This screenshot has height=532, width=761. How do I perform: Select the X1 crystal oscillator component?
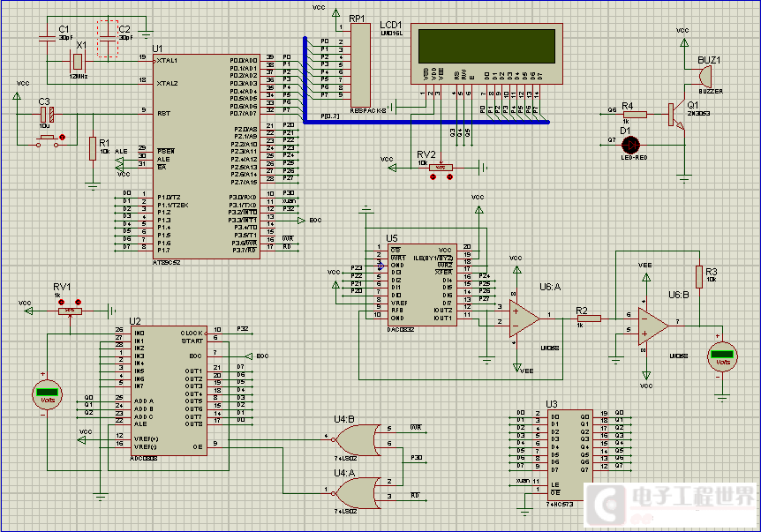pos(78,60)
